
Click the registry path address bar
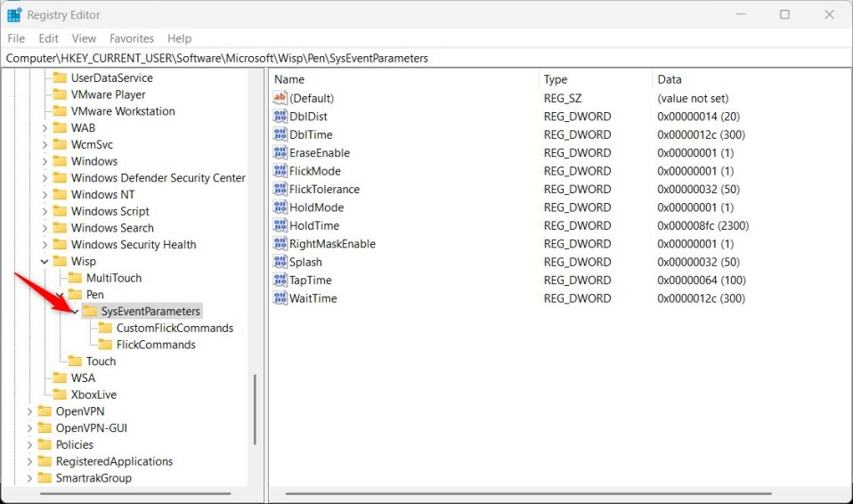click(x=426, y=58)
